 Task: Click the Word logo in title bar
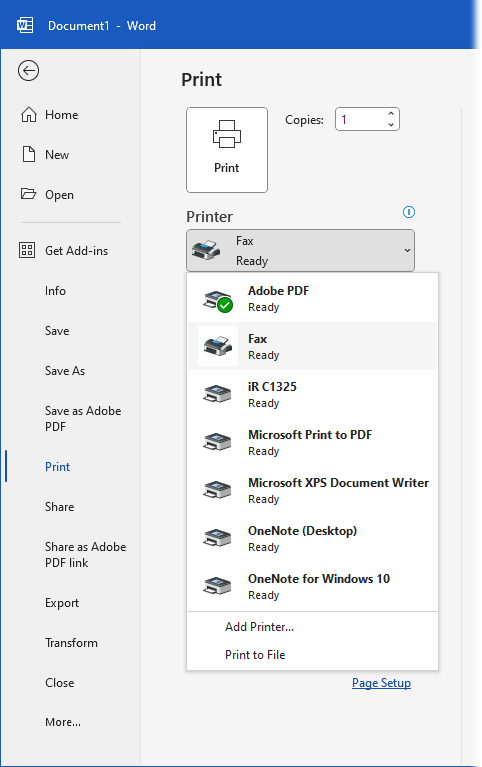pyautogui.click(x=25, y=25)
